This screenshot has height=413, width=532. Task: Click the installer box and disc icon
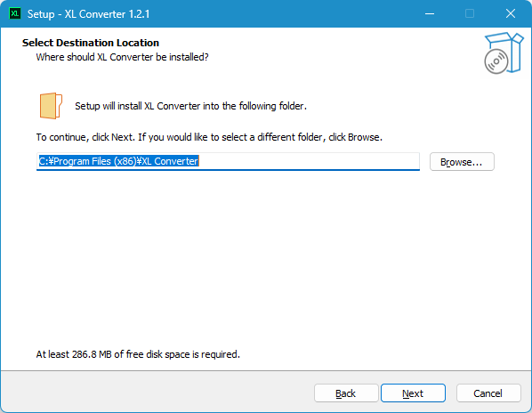(x=504, y=53)
